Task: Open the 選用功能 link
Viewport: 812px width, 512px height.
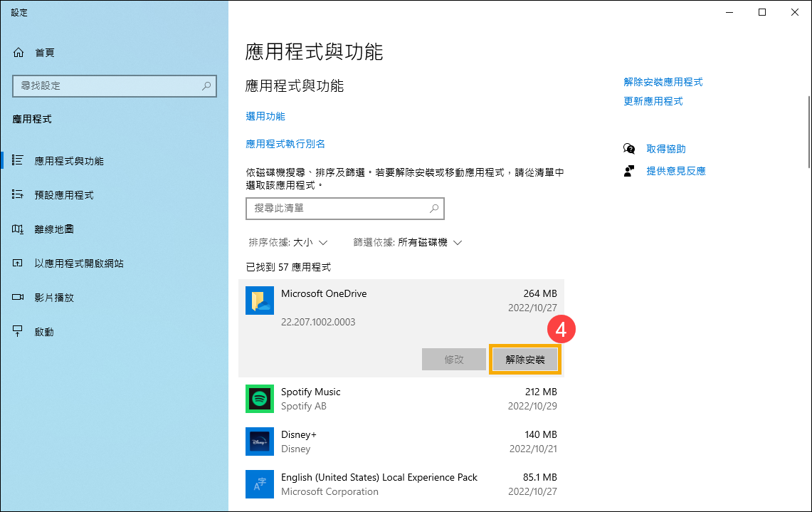Action: point(265,116)
